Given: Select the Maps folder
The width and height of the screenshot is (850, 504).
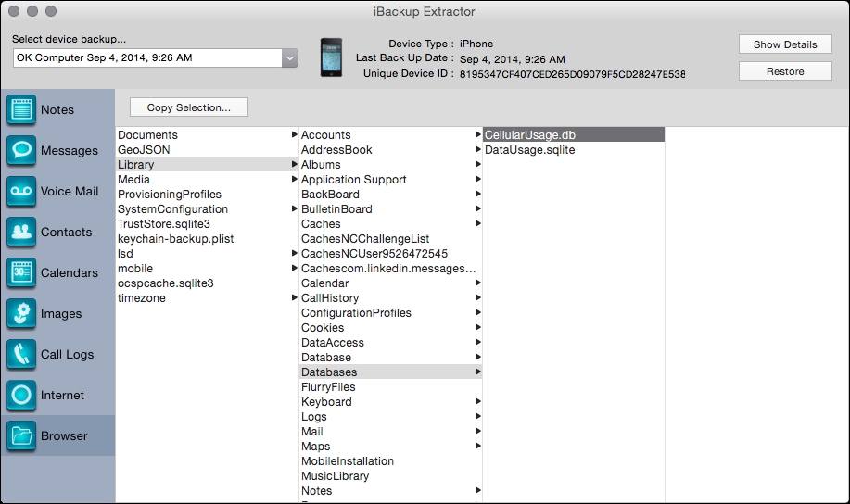Looking at the screenshot, I should point(315,446).
